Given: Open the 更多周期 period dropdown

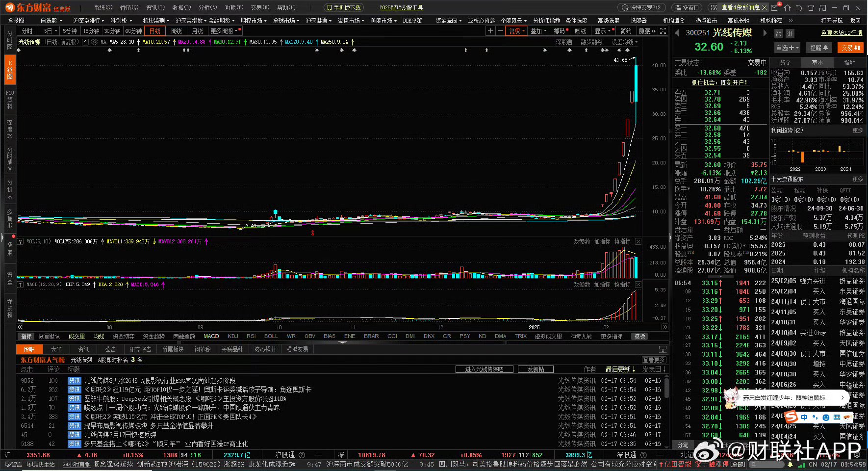Looking at the screenshot, I should tap(224, 31).
